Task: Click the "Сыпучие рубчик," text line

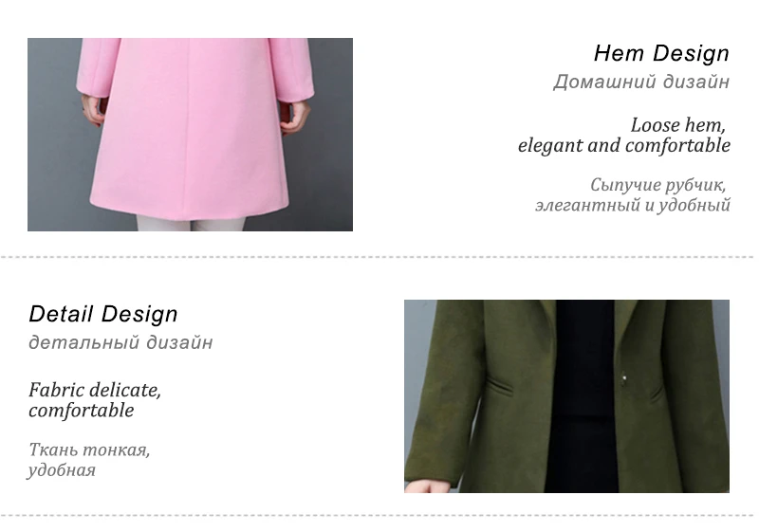Action: coord(658,185)
